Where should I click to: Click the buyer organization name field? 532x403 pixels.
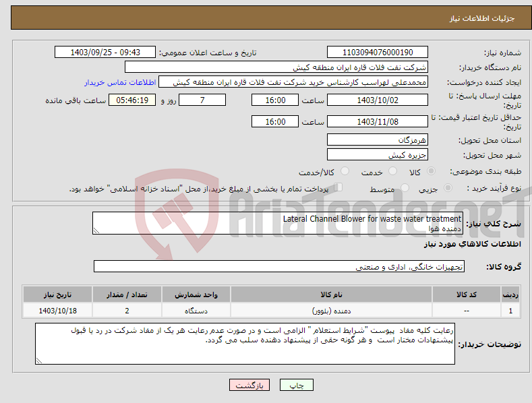[x=276, y=67]
